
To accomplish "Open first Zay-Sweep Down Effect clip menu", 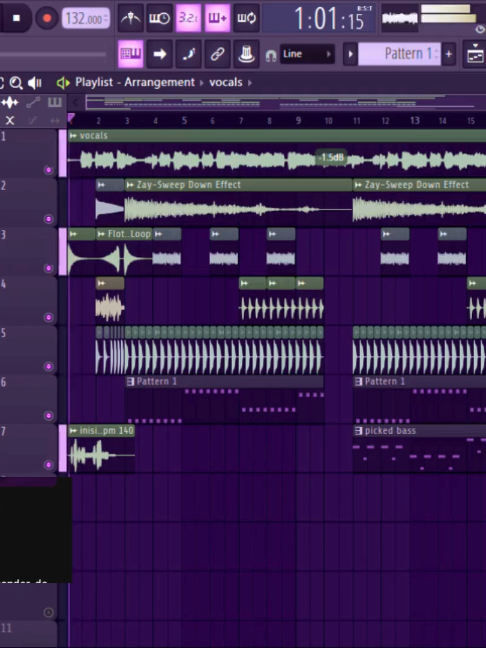I will [130, 185].
